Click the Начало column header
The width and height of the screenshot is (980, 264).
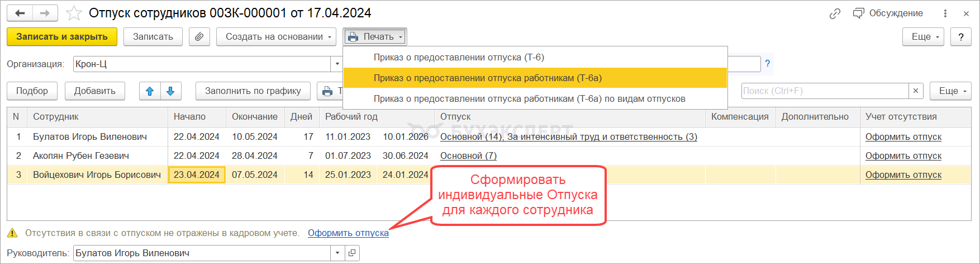coord(197,117)
